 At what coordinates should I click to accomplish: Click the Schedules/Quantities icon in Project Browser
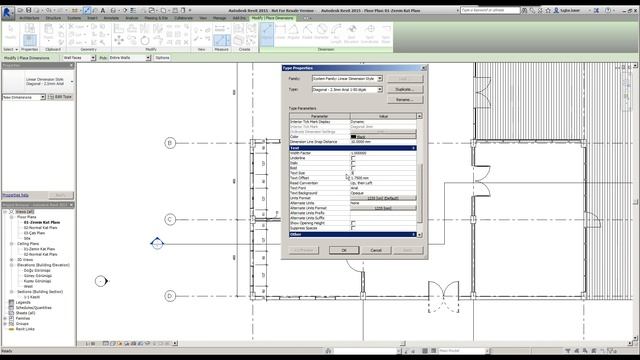pyautogui.click(x=11, y=308)
